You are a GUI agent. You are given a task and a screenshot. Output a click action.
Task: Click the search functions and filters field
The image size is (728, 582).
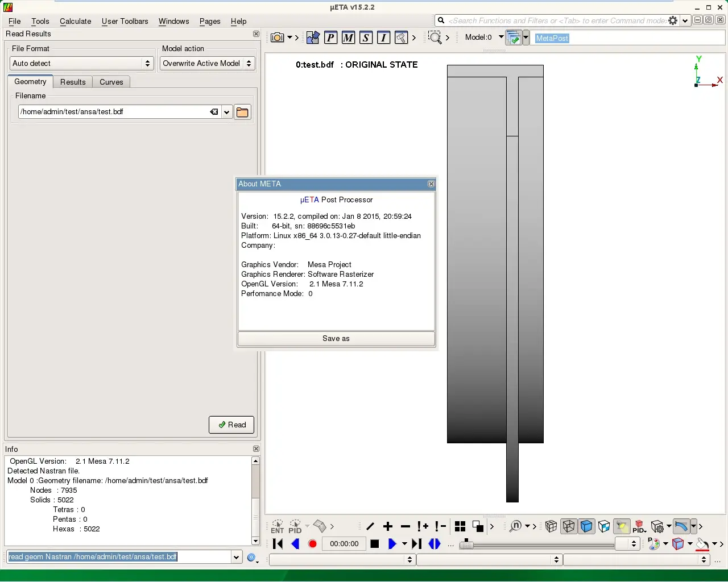556,20
